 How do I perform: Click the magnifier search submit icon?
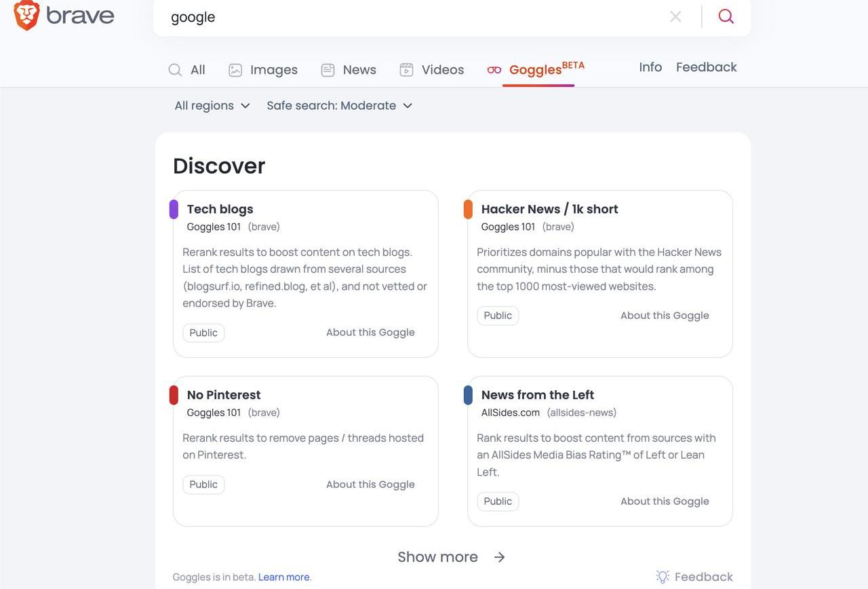point(726,17)
